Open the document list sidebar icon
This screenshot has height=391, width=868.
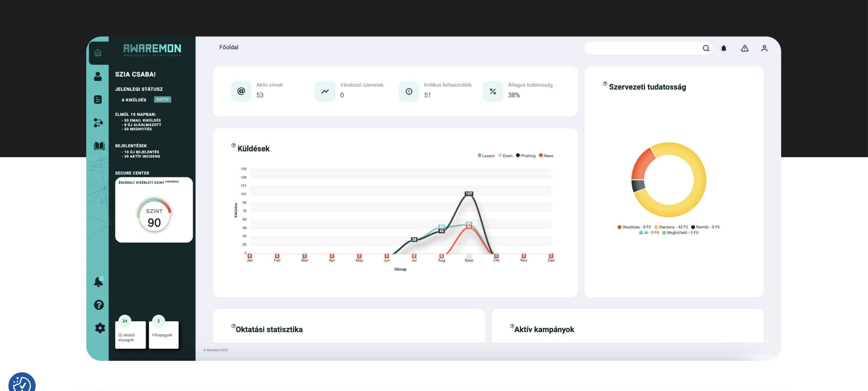98,99
